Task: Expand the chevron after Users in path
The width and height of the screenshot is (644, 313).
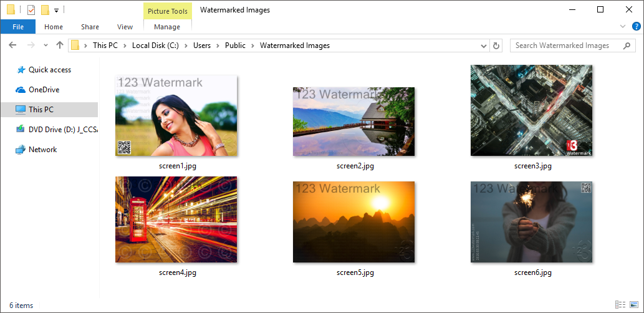Action: pyautogui.click(x=218, y=46)
